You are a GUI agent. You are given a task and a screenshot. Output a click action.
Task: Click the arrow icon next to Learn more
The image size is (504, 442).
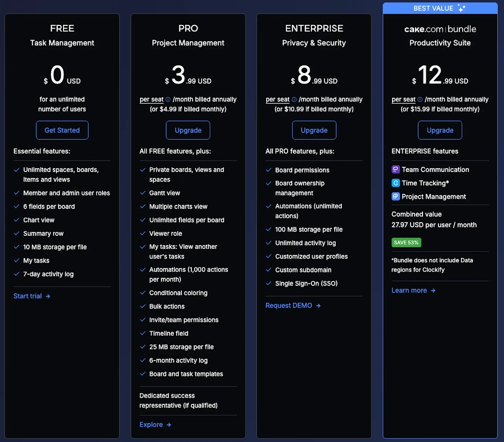[433, 291]
